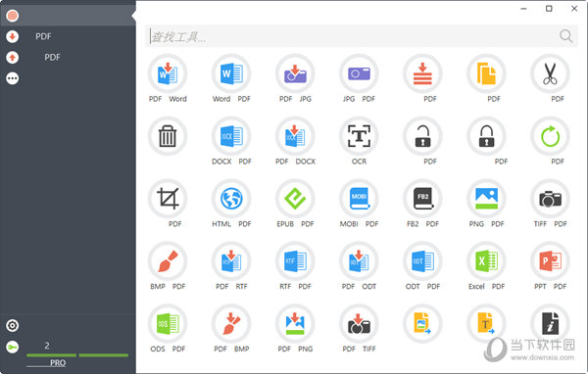Open the PDF to TIFF tool
The image size is (588, 374).
(x=359, y=324)
